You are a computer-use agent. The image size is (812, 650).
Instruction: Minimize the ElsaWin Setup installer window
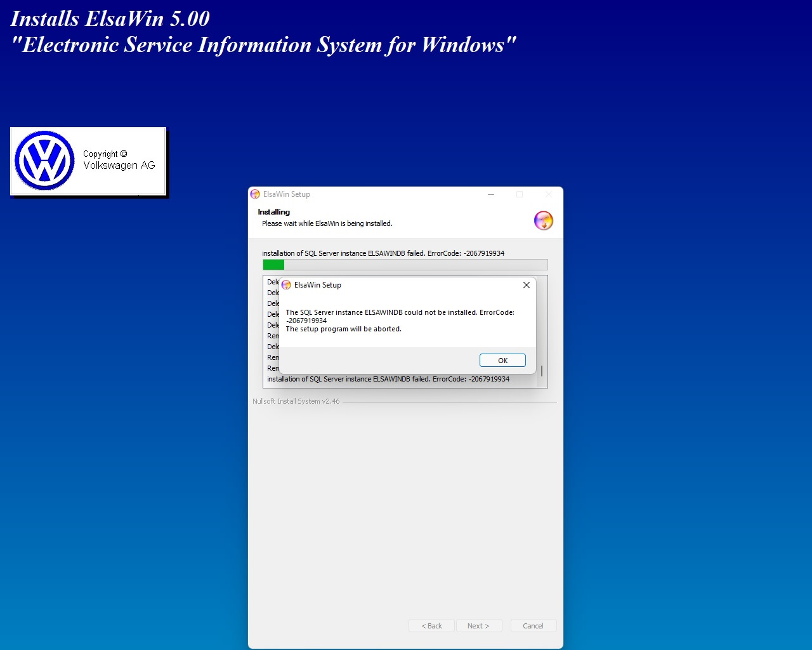tap(491, 194)
